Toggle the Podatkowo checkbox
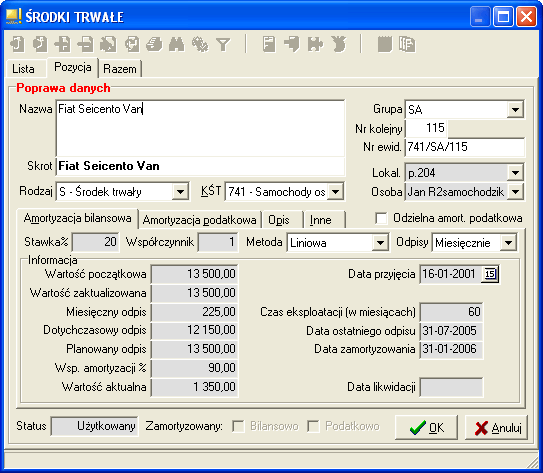 313,426
